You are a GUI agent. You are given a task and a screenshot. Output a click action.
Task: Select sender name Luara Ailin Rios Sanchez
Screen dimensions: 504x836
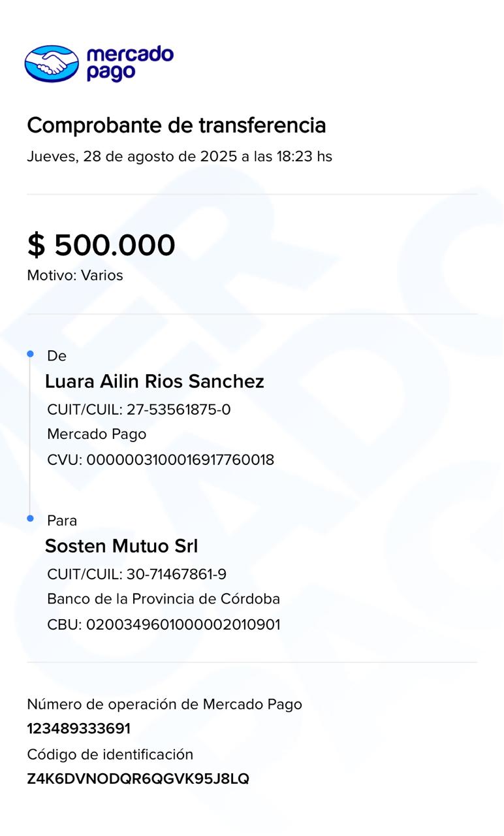tap(154, 381)
